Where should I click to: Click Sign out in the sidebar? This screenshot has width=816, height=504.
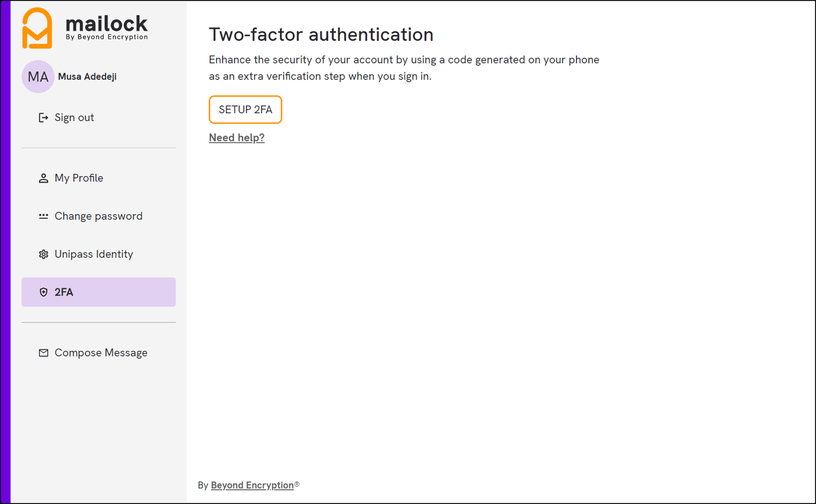pos(74,117)
